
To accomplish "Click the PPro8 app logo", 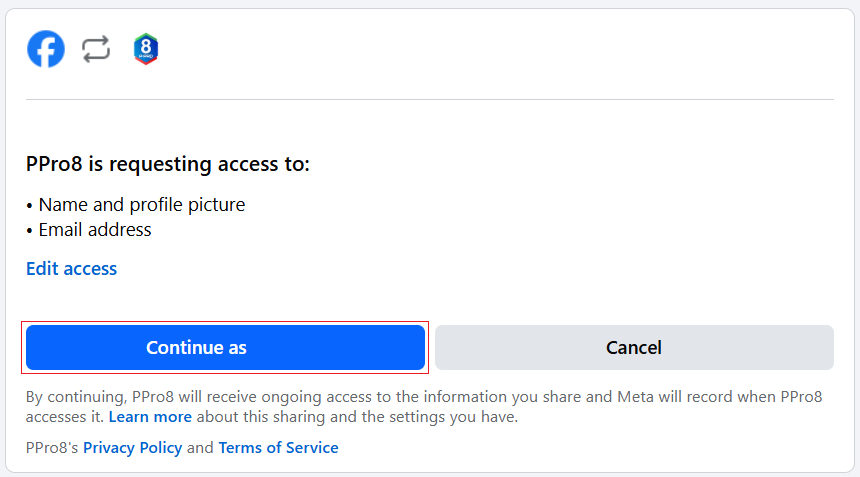I will [x=146, y=49].
